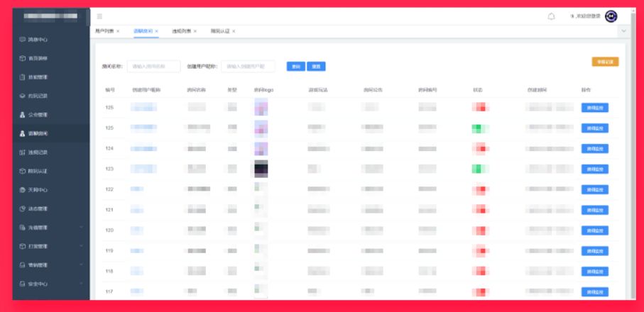Image resolution: width=644 pixels, height=312 pixels.
Task: Open 消息中心 message icon in the sidebar
Action: (23, 40)
